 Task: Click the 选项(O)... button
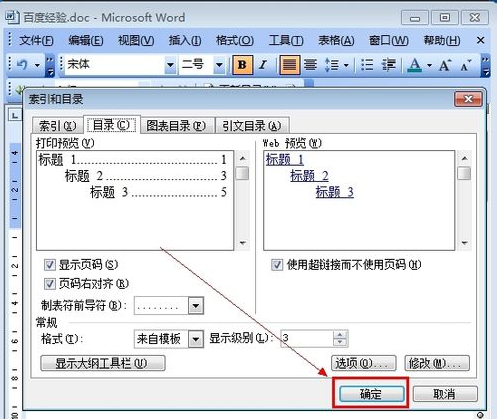coord(364,363)
